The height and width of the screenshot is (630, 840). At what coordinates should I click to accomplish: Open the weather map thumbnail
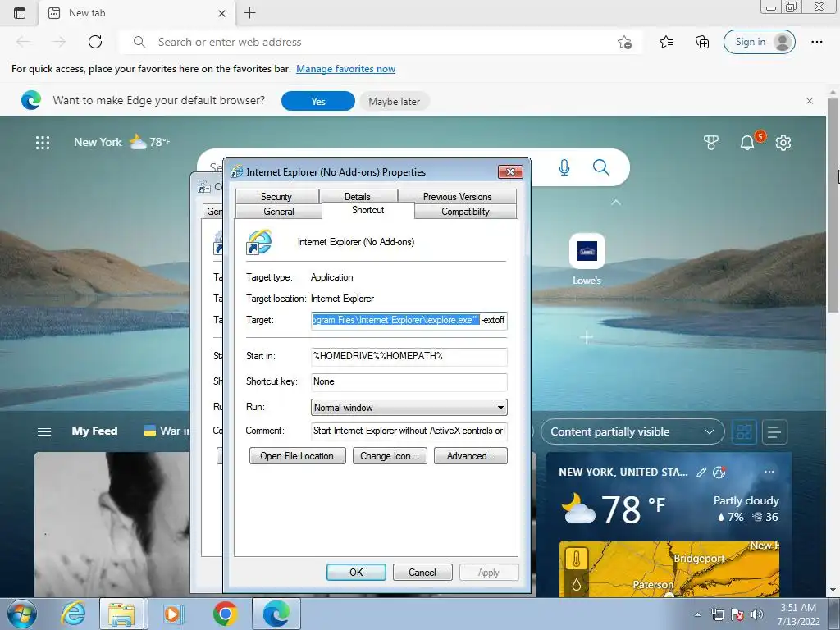click(x=669, y=569)
